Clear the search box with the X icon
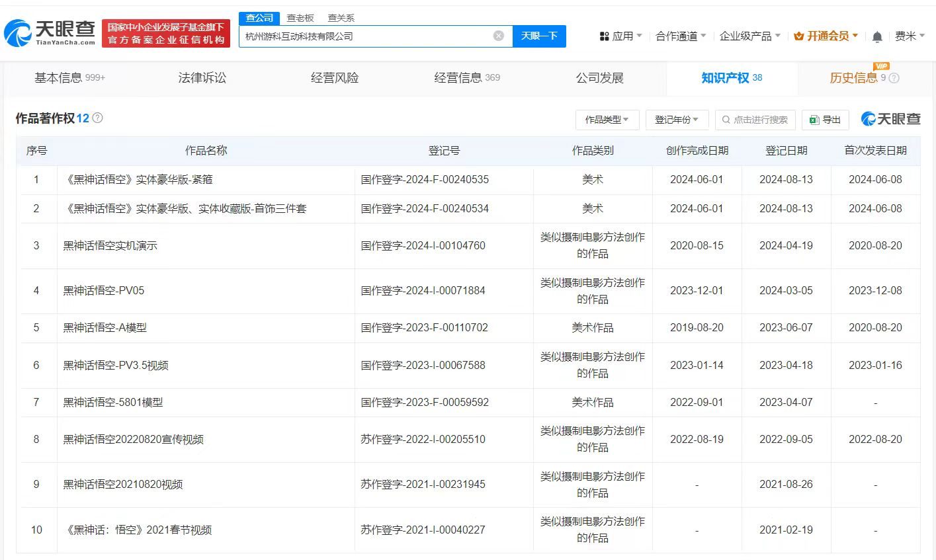The image size is (936, 560). point(498,36)
